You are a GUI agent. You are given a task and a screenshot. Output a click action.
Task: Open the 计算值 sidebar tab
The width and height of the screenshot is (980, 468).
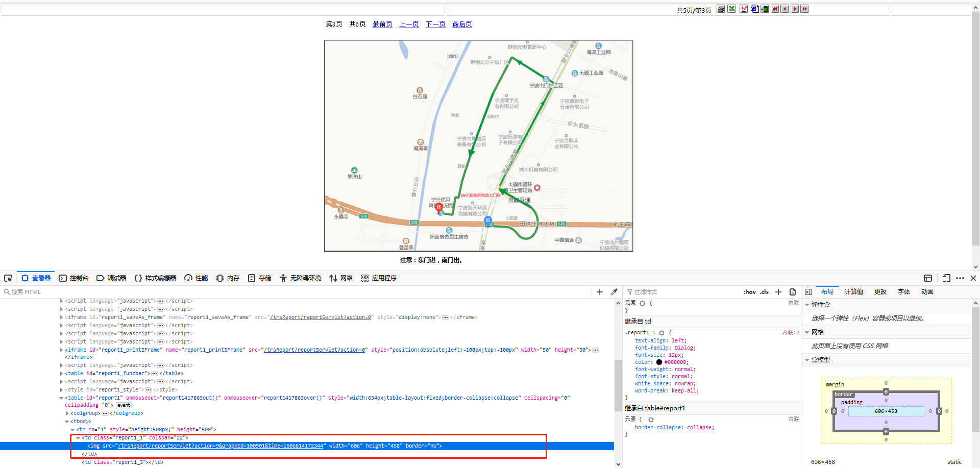click(853, 292)
